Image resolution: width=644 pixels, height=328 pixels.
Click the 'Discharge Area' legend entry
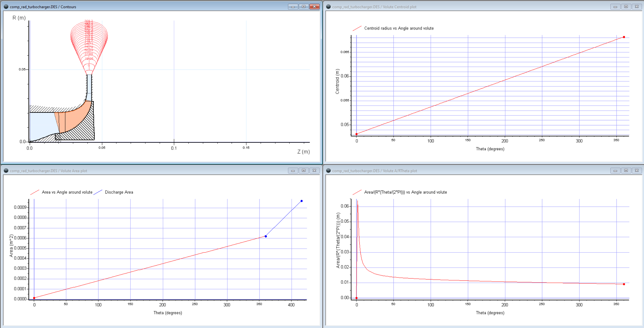tap(119, 192)
